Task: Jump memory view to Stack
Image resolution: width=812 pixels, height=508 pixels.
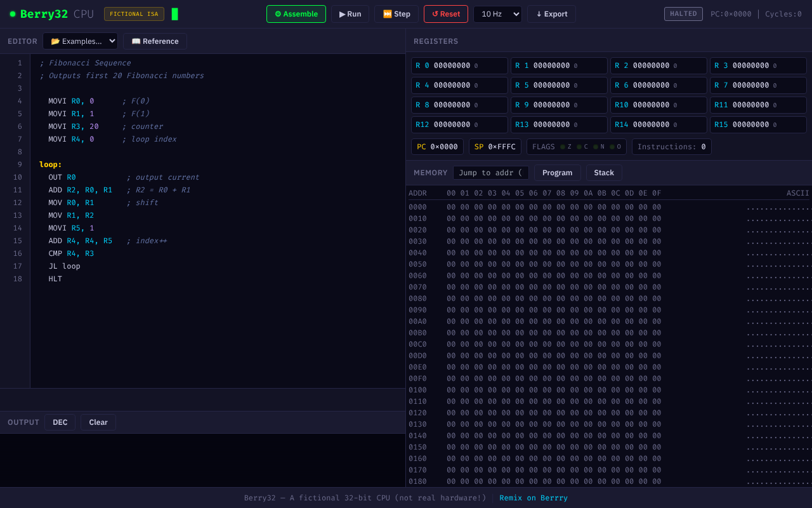Action: [604, 173]
